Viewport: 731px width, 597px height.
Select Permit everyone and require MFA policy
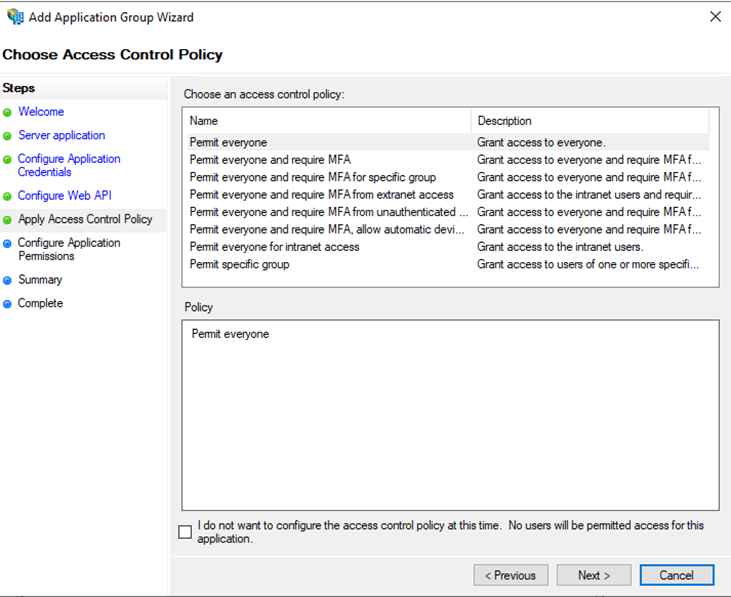pos(448,160)
